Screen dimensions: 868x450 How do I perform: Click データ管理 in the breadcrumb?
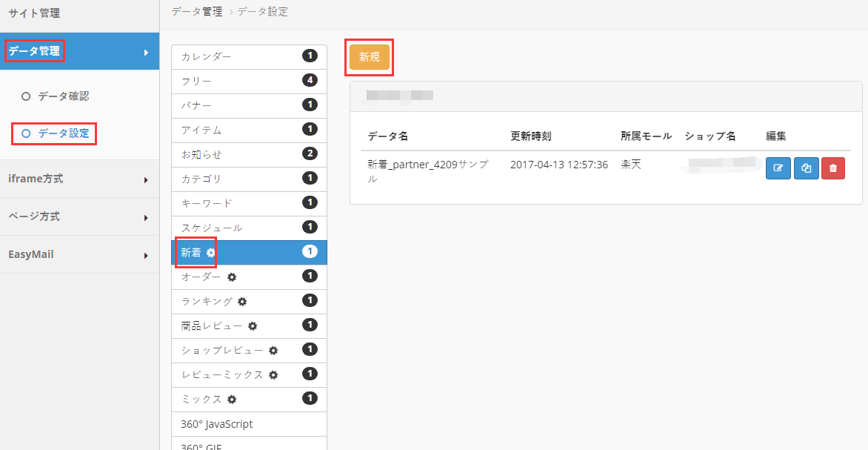pos(196,12)
